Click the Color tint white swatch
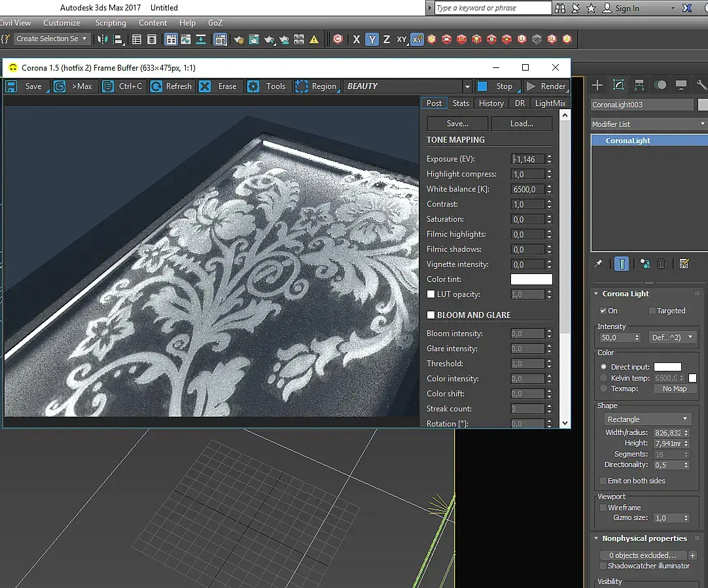 (x=531, y=279)
